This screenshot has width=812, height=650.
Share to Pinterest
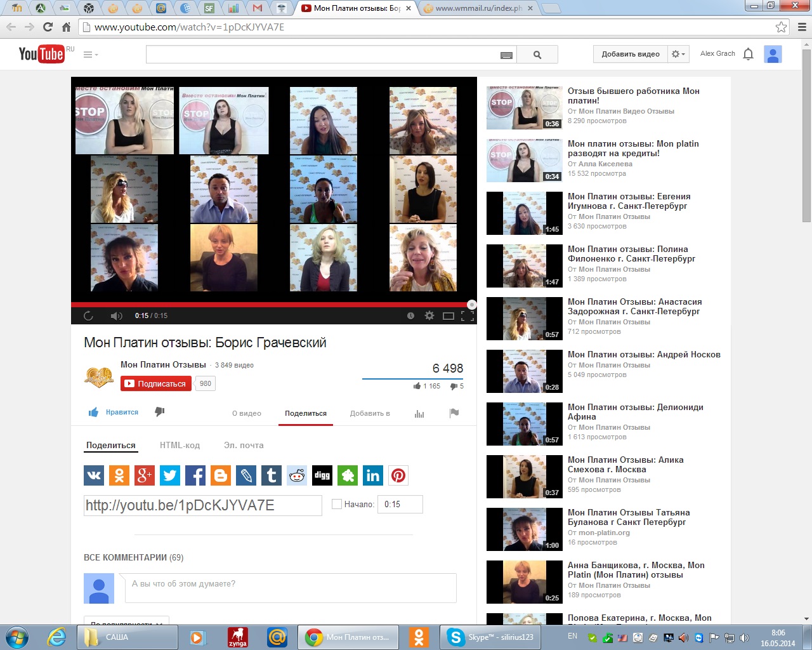pos(398,475)
